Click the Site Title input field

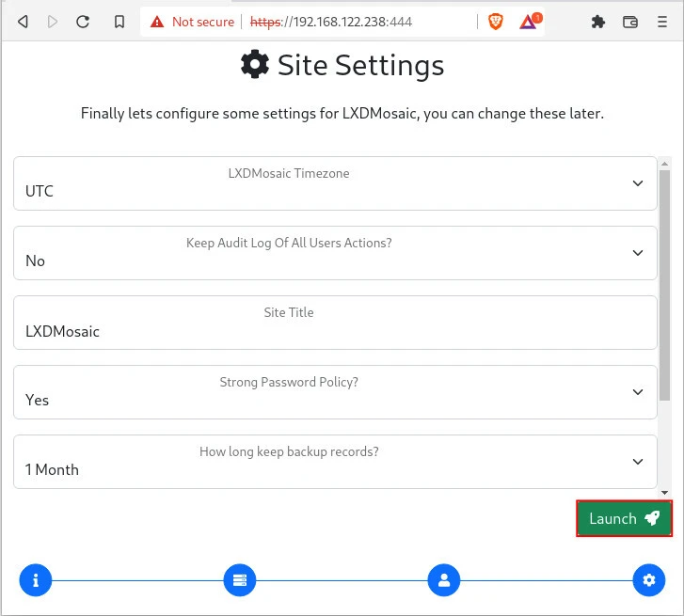click(335, 330)
